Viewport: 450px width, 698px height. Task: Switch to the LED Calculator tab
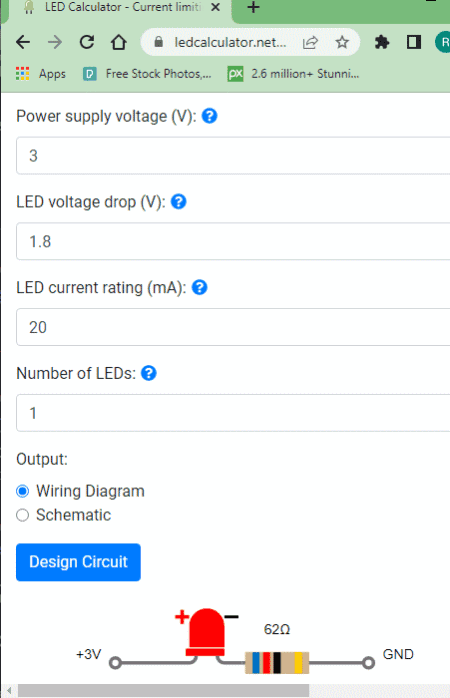120,8
